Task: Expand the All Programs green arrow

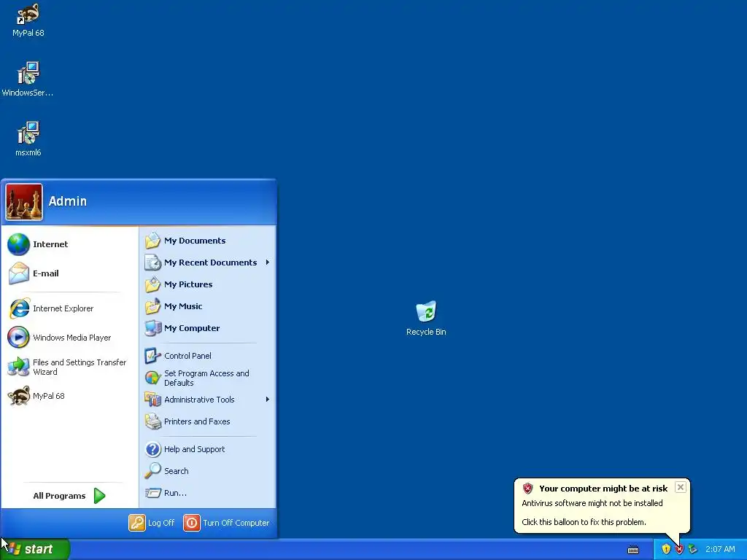Action: point(99,496)
